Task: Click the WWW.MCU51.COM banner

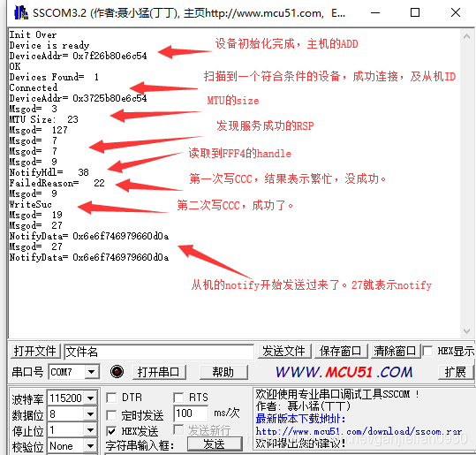Action: pyautogui.click(x=344, y=372)
